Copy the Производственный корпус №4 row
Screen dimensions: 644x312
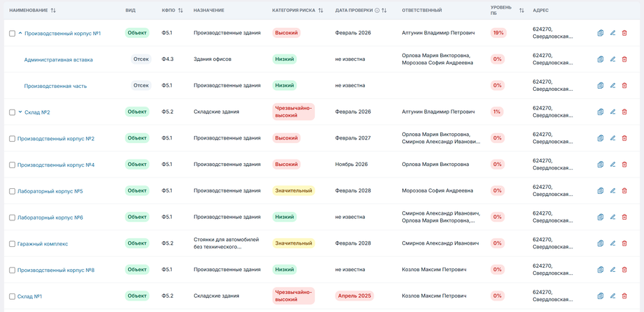point(601,165)
